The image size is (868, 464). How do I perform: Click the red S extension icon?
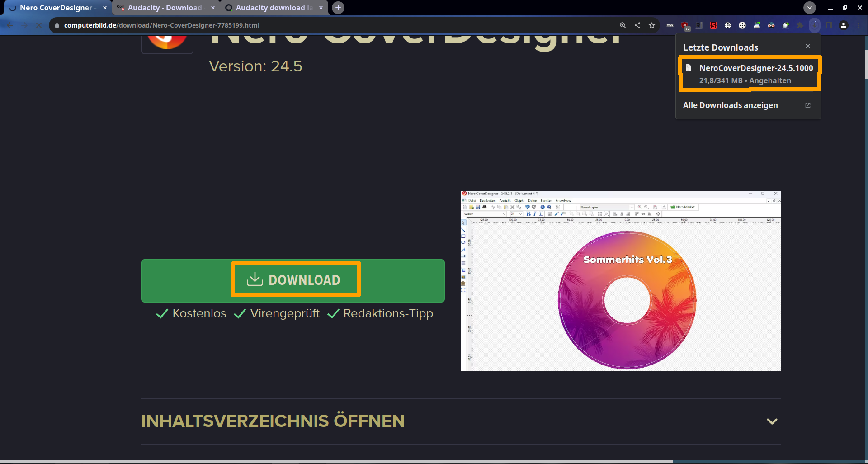pyautogui.click(x=713, y=25)
